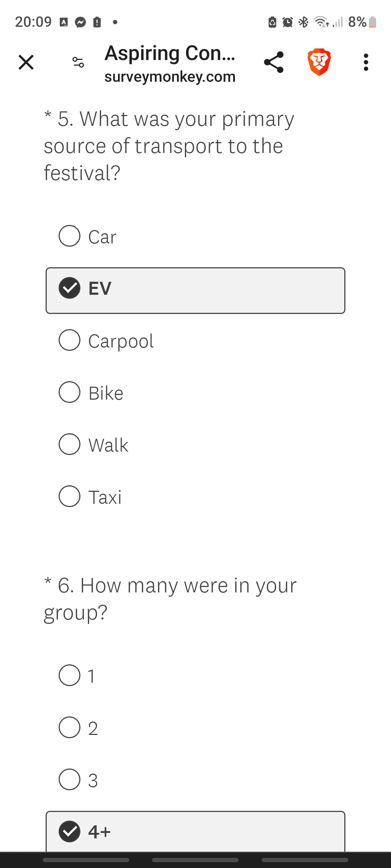Open the three-dot overflow menu
This screenshot has width=391, height=868.
[366, 62]
